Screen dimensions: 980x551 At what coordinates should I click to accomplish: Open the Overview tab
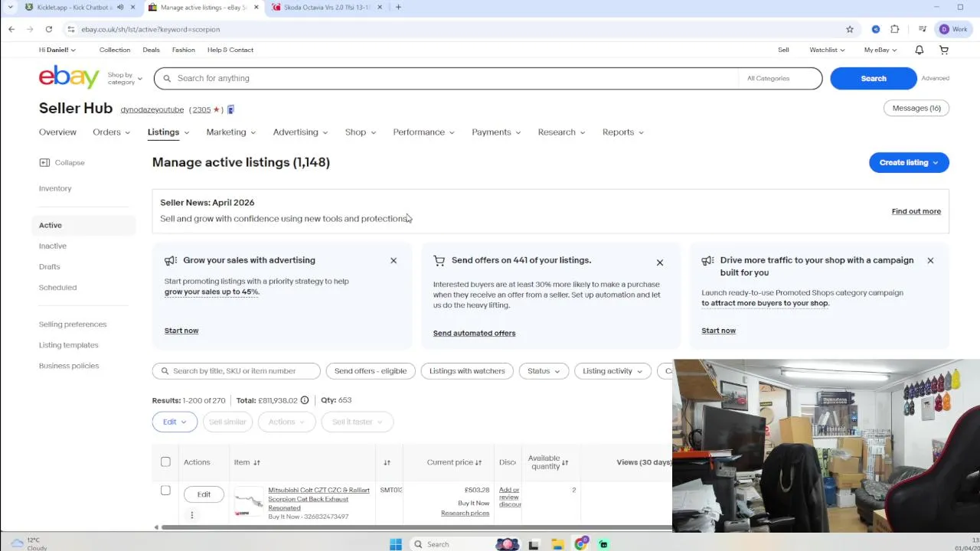(x=57, y=132)
